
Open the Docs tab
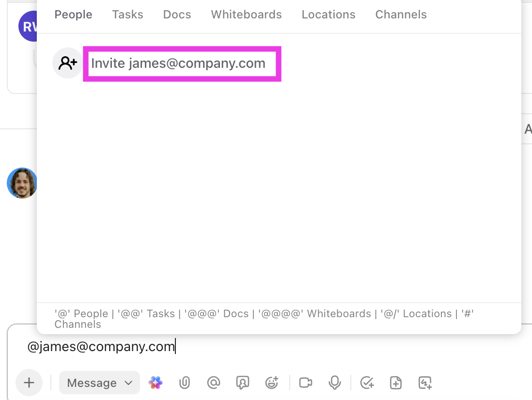coord(177,15)
